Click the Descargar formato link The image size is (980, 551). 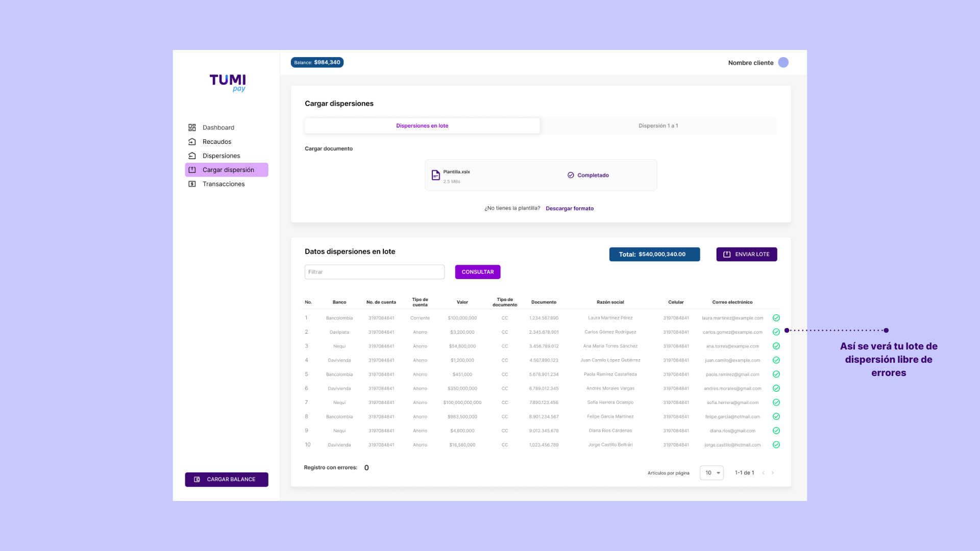pyautogui.click(x=569, y=209)
